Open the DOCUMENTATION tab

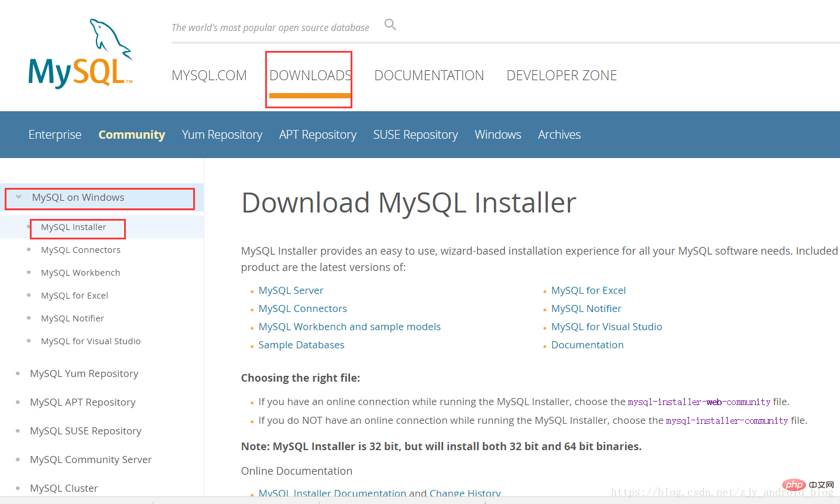click(x=429, y=76)
